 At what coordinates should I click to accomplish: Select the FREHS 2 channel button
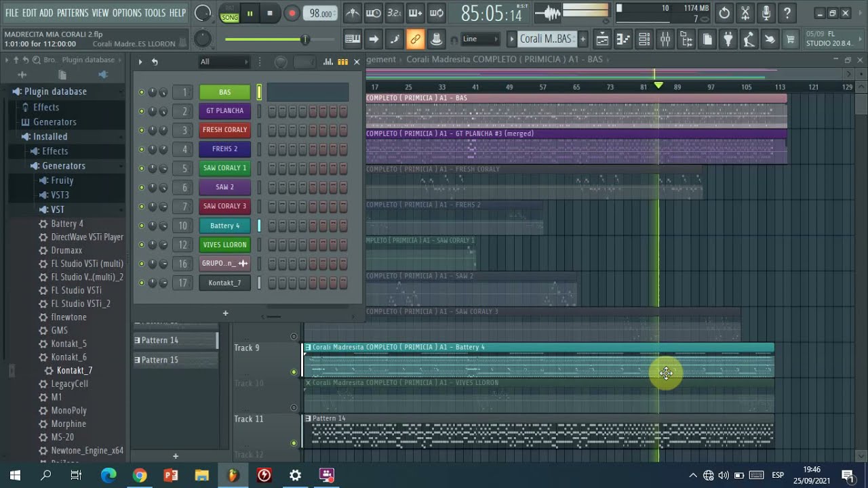point(224,149)
